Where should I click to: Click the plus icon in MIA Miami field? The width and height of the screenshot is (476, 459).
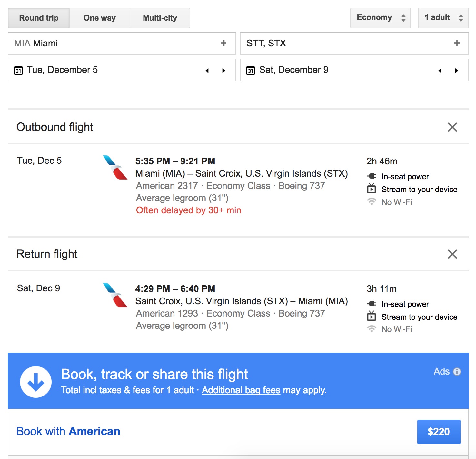(x=224, y=43)
